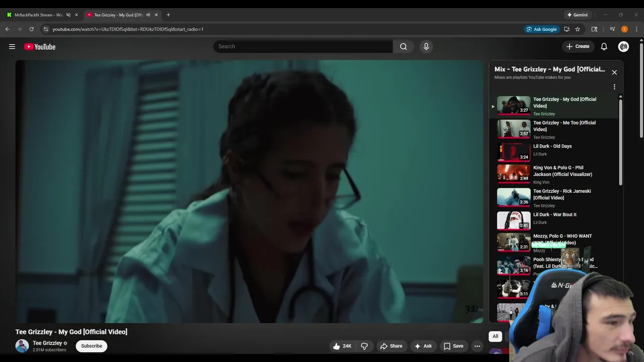Image resolution: width=644 pixels, height=362 pixels.
Task: Open Tee Grizzley channel name link
Action: (47, 343)
